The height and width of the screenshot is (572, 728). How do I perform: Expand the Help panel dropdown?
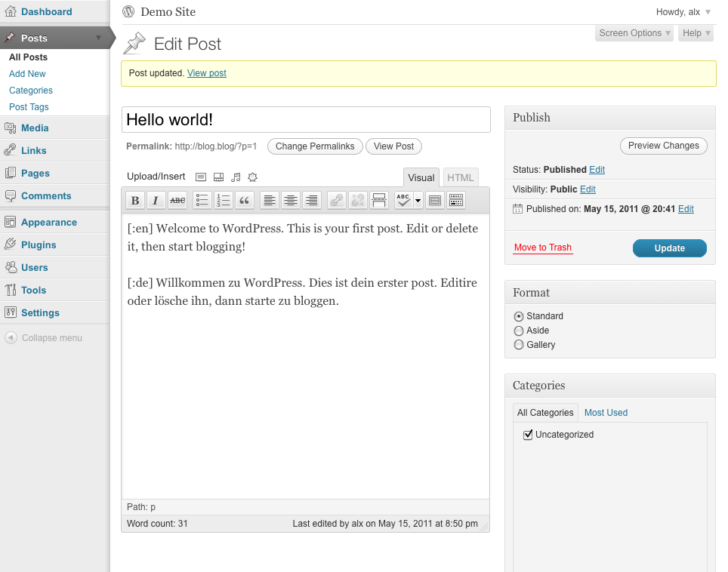click(x=696, y=33)
